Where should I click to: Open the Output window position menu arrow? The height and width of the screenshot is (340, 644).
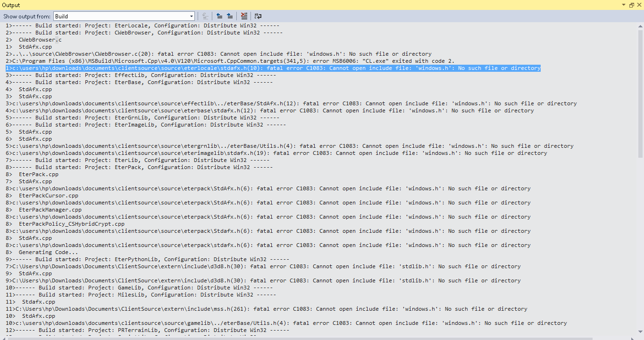tap(625, 5)
